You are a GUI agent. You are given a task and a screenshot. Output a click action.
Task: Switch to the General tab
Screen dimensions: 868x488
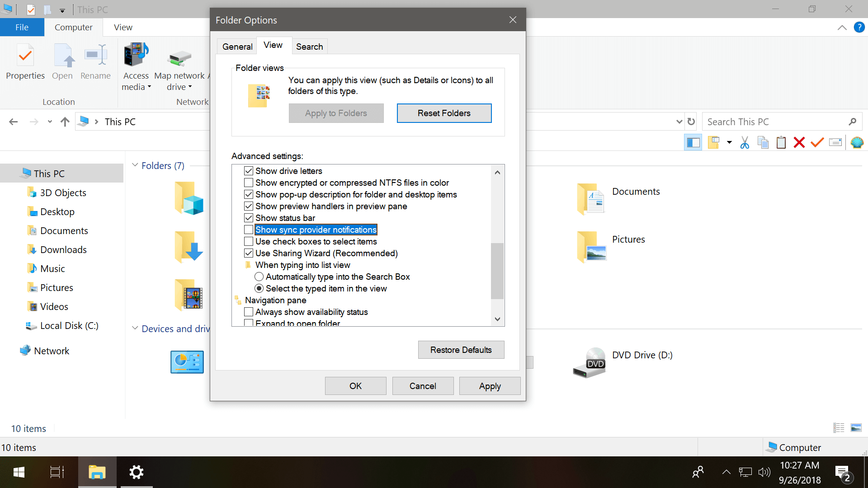(237, 47)
